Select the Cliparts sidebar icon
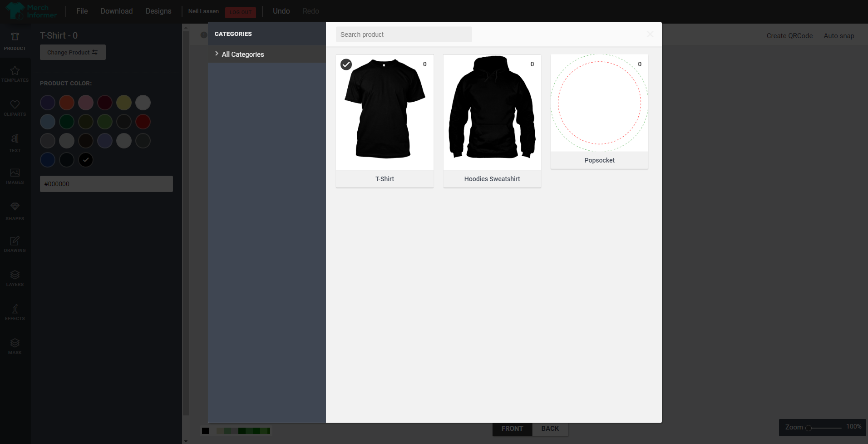Viewport: 868px width, 444px height. click(x=15, y=109)
